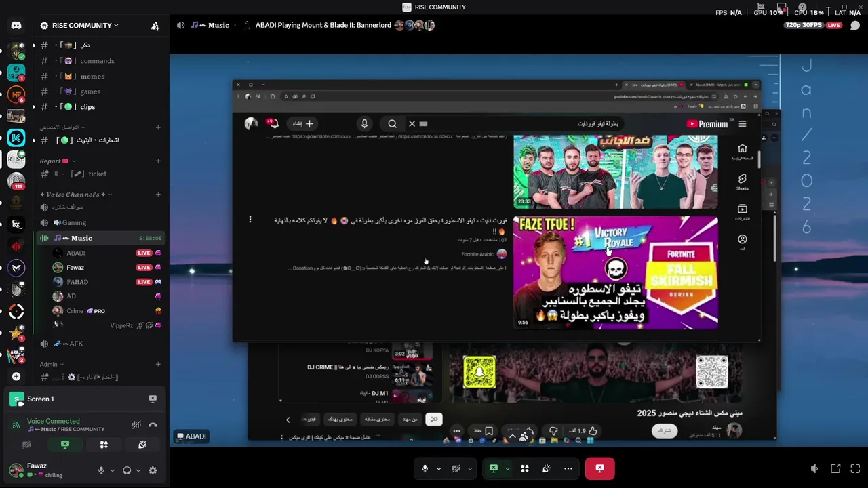Adjust stream volume speaker icon
The image size is (868, 488).
point(814,468)
